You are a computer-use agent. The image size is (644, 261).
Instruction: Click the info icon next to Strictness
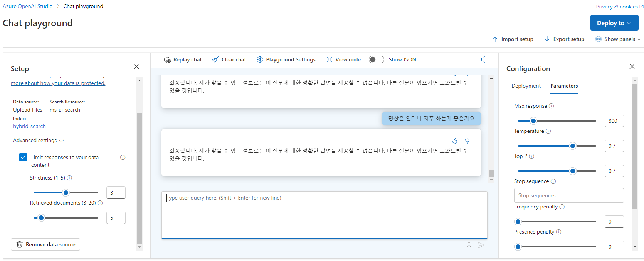tap(69, 178)
